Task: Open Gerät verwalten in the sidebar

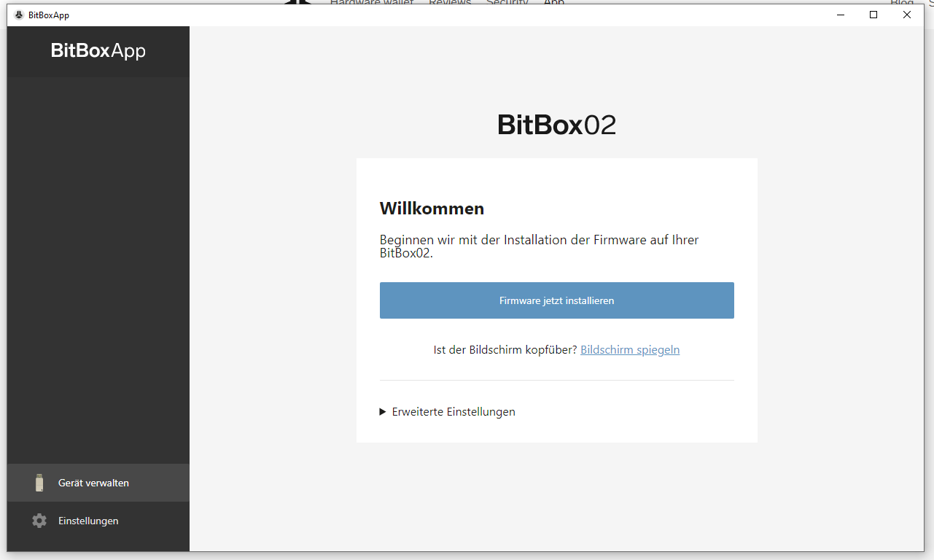Action: (x=98, y=483)
